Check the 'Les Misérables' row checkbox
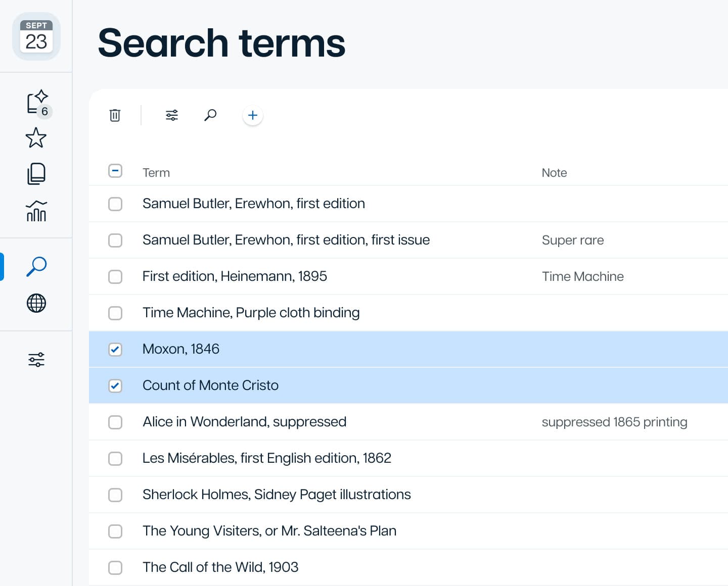This screenshot has height=586, width=728. (x=115, y=459)
